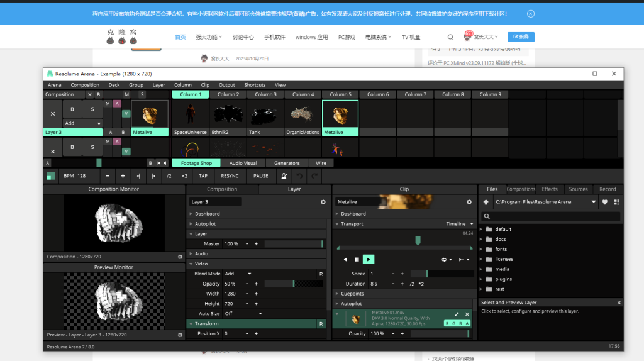Open the Shortcuts menu
This screenshot has height=361, width=644.
tap(255, 85)
